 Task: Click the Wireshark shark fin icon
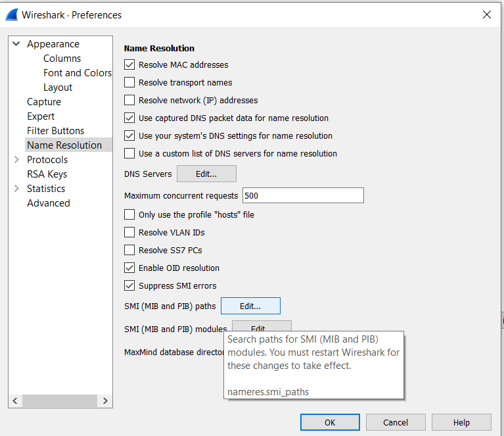[x=11, y=14]
